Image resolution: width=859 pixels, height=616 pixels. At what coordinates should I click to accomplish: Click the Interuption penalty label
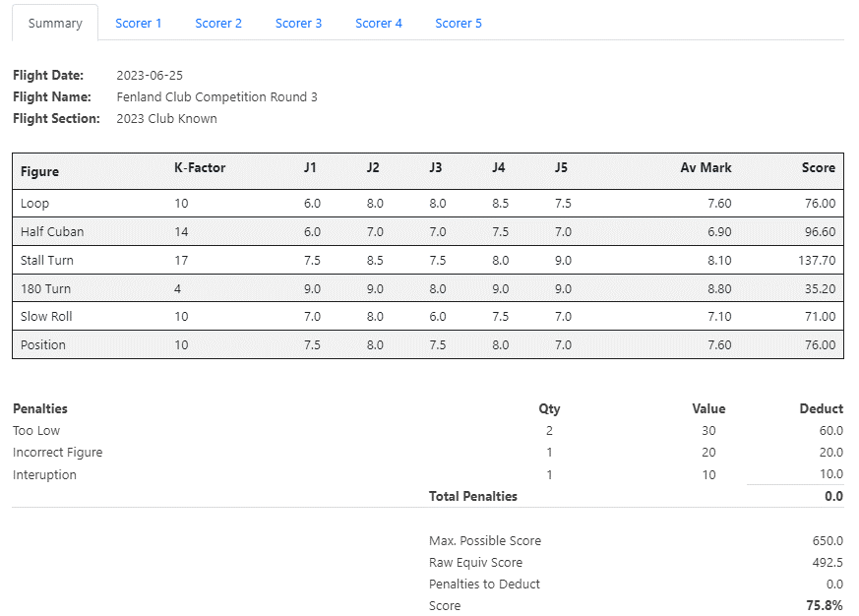[44, 475]
